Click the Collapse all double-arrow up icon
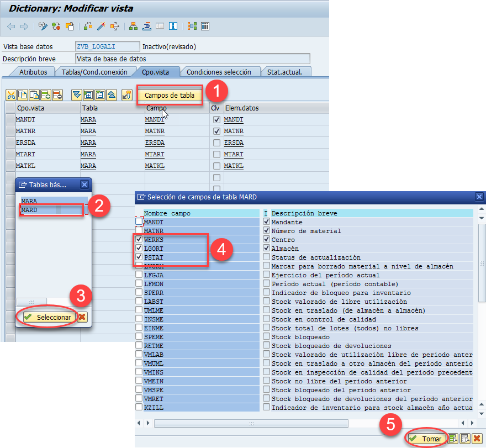486x448 pixels. pyautogui.click(x=112, y=95)
